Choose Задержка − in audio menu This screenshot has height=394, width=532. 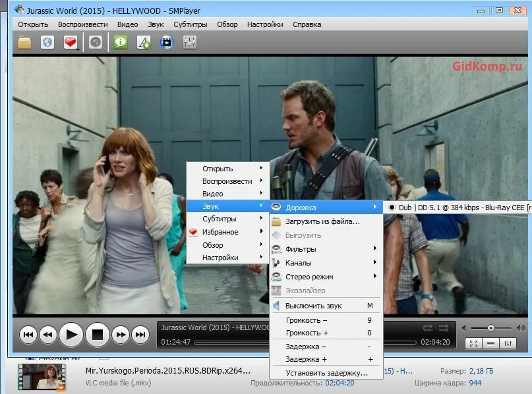(326, 347)
